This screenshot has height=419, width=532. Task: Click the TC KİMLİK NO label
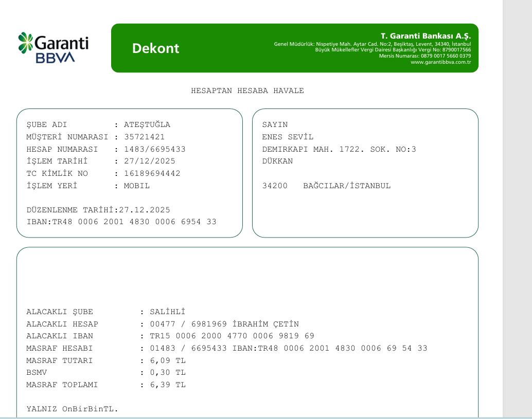[57, 174]
